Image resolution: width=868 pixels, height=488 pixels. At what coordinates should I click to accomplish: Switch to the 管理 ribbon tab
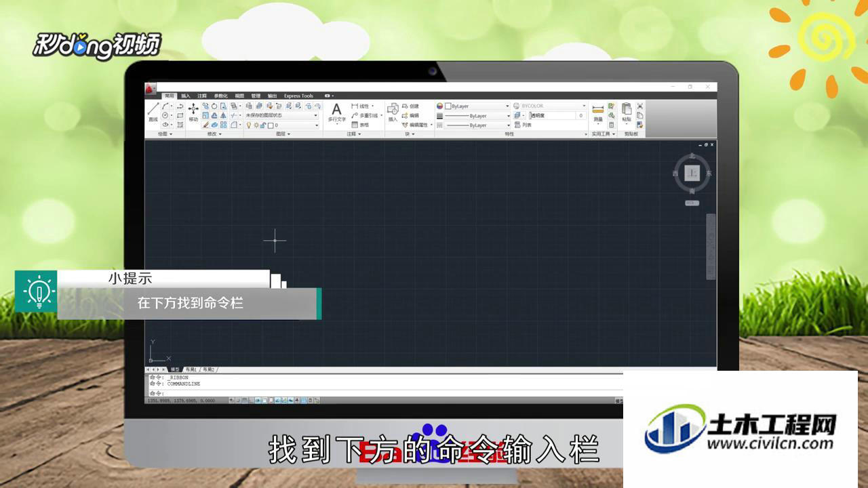pyautogui.click(x=256, y=96)
